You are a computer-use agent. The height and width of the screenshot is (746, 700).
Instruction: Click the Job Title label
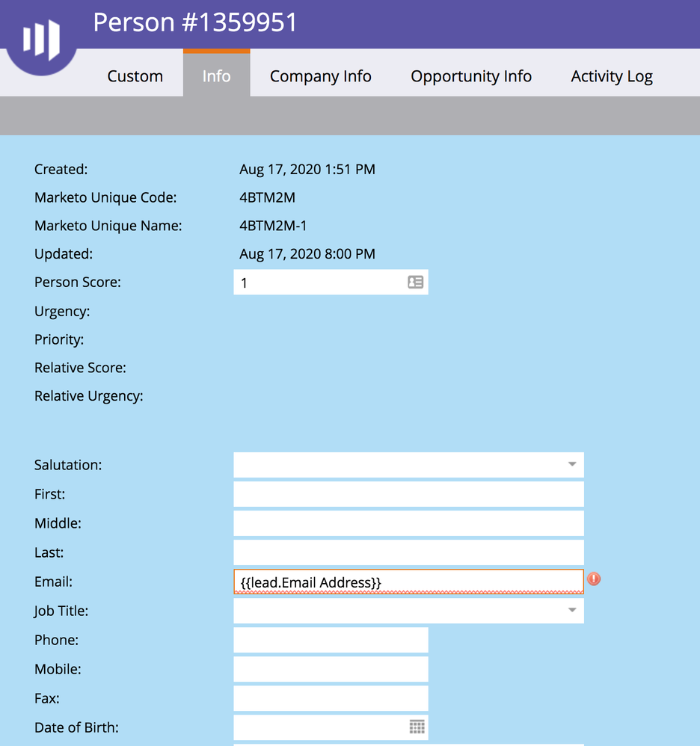[61, 611]
